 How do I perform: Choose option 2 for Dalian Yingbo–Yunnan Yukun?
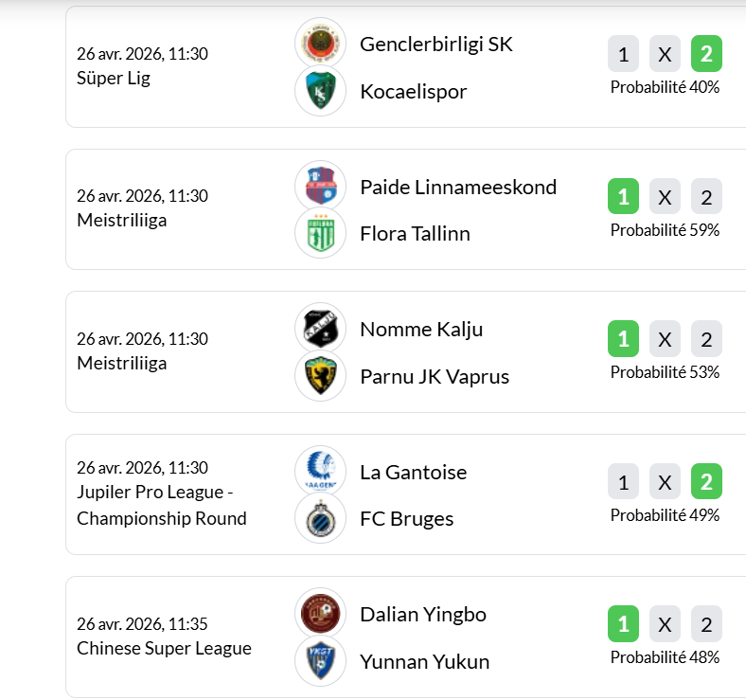point(706,624)
